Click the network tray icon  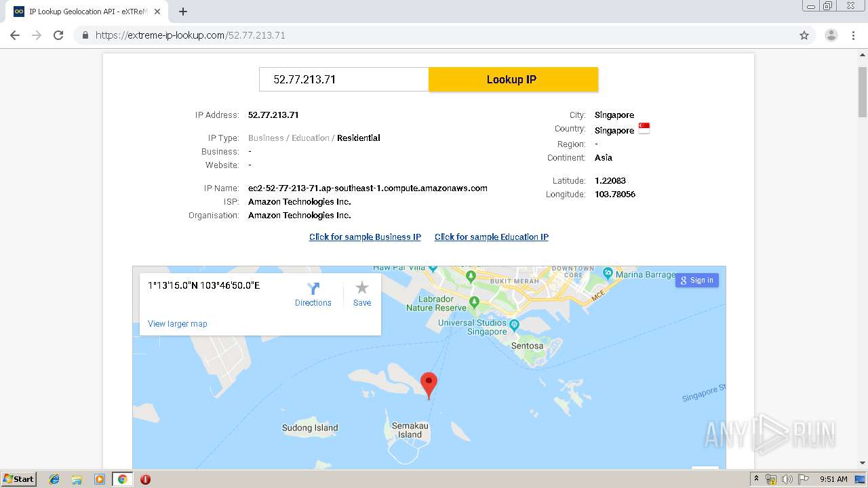point(771,479)
